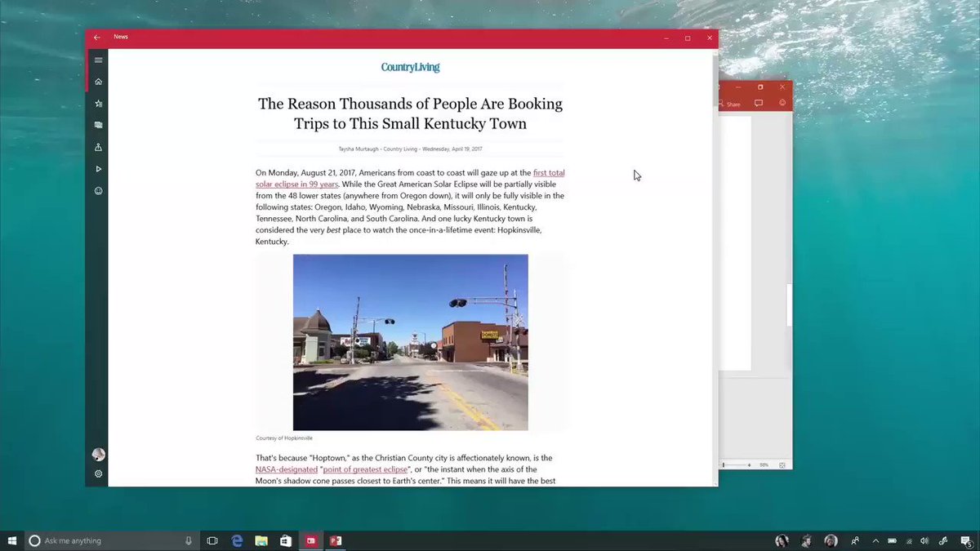Screen dimensions: 980x551
Task: Open the profile avatar in News sidebar
Action: (98, 455)
